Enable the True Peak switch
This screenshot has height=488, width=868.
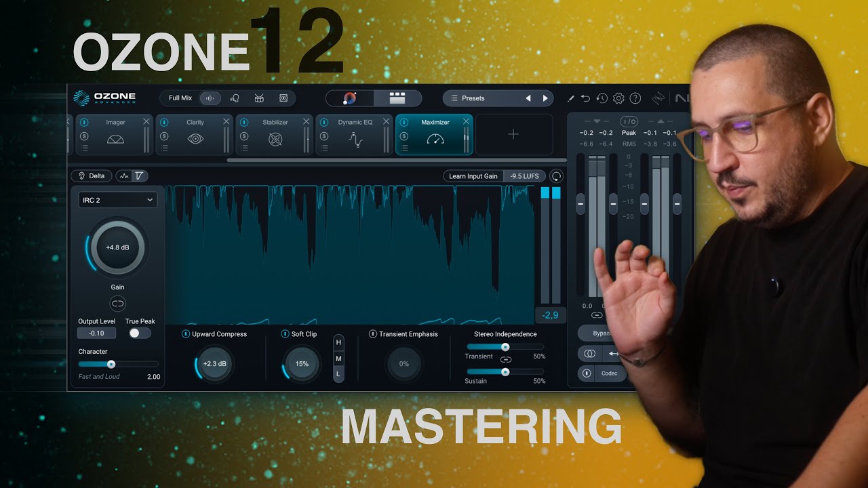139,333
